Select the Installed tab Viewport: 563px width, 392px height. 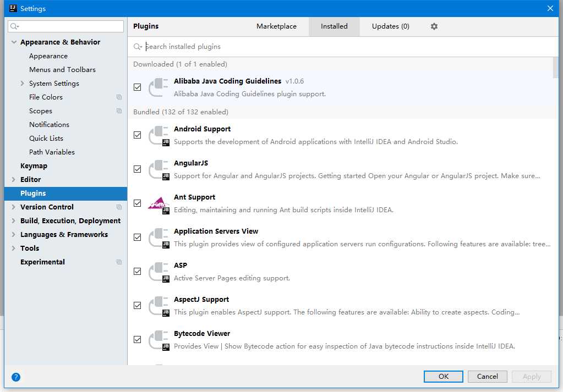(x=334, y=26)
